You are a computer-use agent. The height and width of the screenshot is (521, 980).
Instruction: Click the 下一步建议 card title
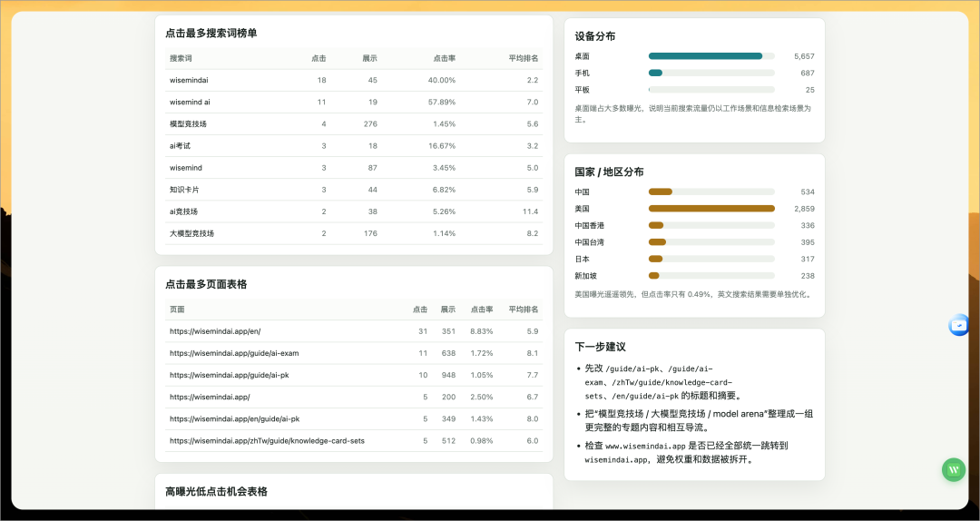tap(600, 347)
